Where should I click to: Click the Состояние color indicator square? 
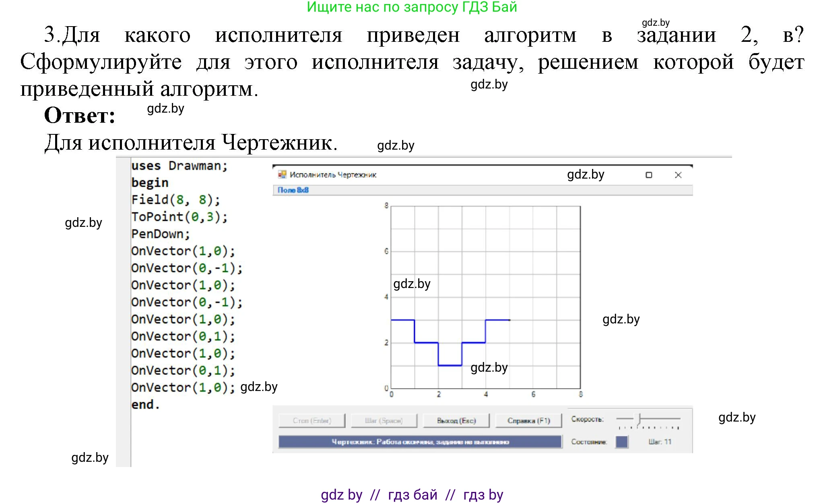click(622, 442)
